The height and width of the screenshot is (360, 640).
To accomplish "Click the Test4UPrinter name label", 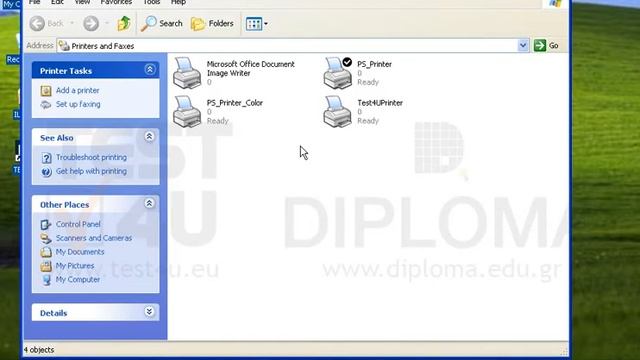I will (x=380, y=103).
